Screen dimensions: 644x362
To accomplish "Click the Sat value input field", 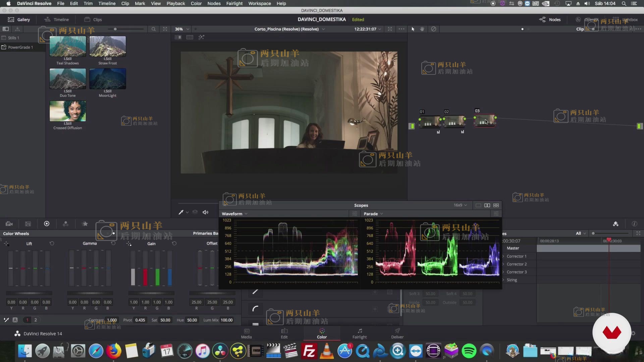I will coord(165,320).
